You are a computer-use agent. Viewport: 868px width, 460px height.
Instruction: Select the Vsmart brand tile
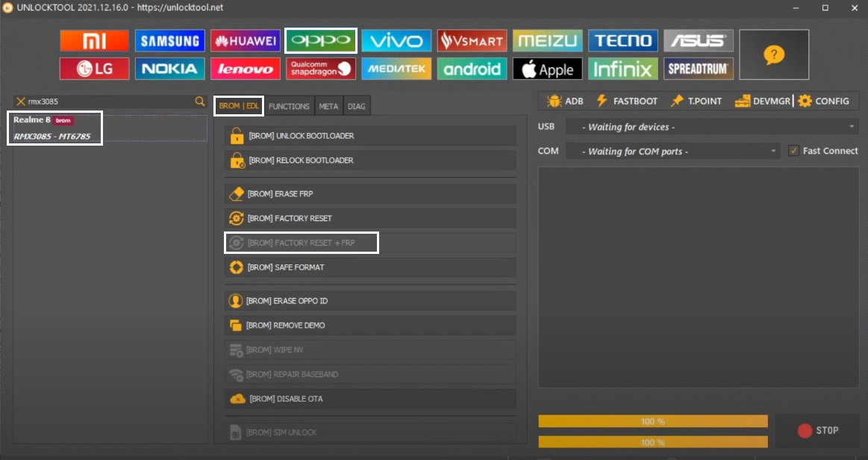[x=472, y=41]
